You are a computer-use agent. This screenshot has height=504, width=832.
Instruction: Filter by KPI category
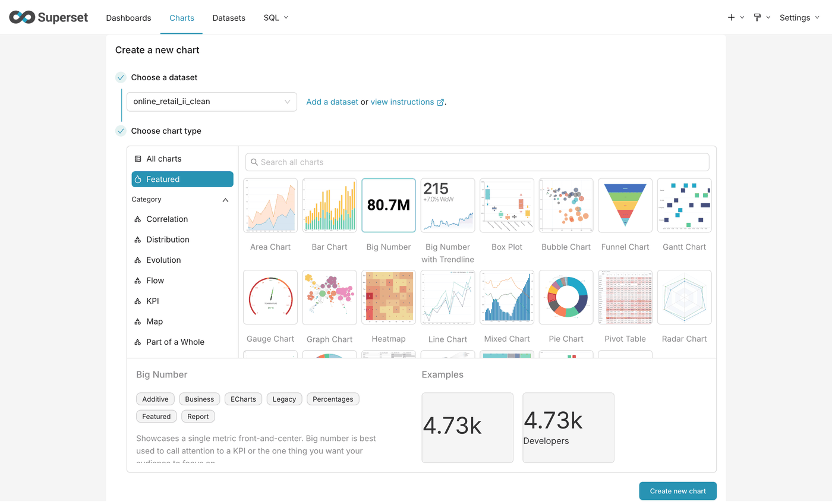click(182, 301)
